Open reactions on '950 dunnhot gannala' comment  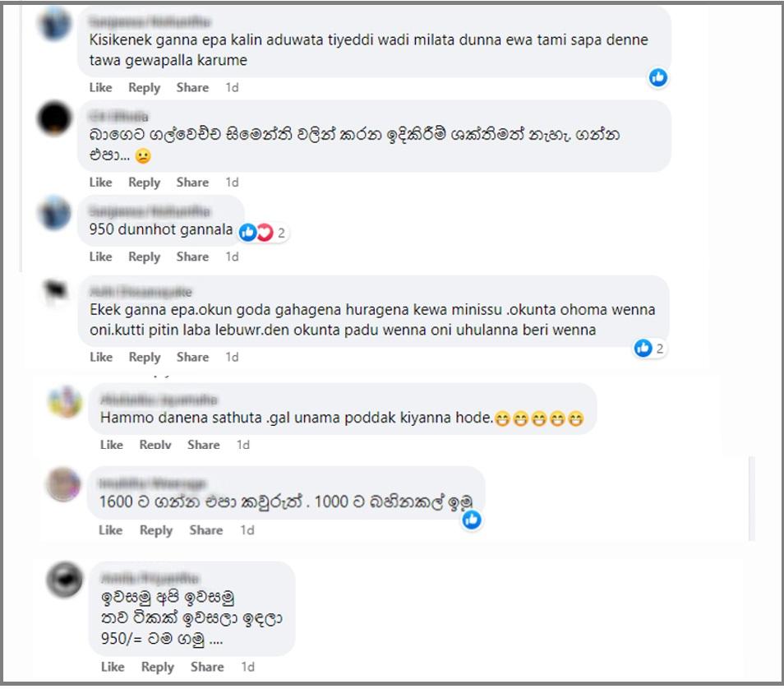[x=263, y=233]
